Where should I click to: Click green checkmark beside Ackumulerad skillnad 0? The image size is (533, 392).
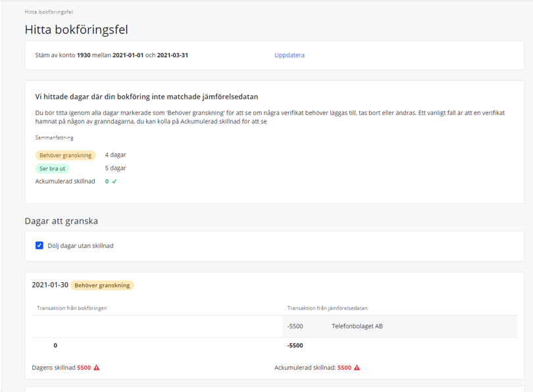click(x=114, y=182)
